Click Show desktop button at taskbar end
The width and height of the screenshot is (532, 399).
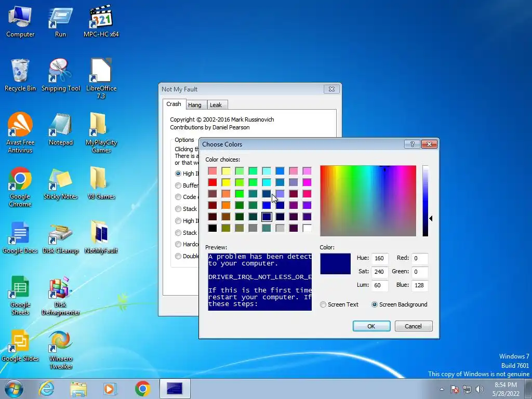(528, 389)
